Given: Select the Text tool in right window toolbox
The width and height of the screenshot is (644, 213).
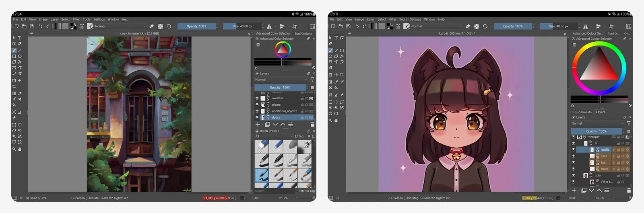Looking at the screenshot, I should 336,38.
